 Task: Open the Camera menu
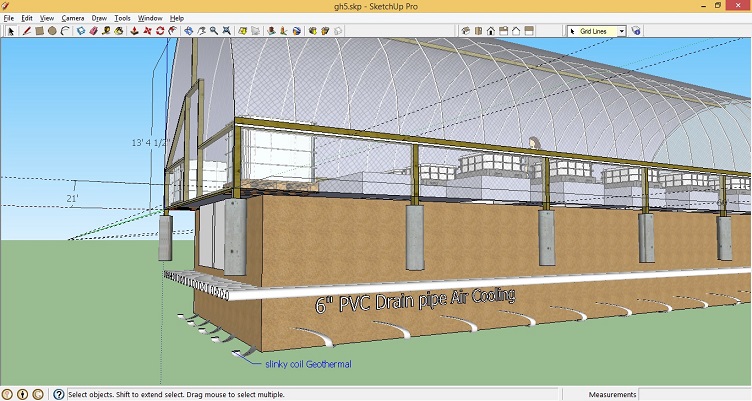tap(72, 18)
